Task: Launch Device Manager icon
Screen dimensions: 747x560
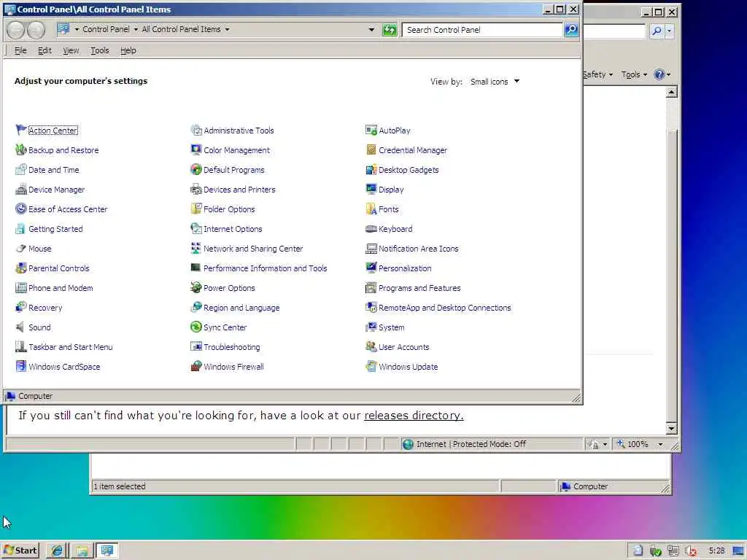Action: [x=20, y=190]
